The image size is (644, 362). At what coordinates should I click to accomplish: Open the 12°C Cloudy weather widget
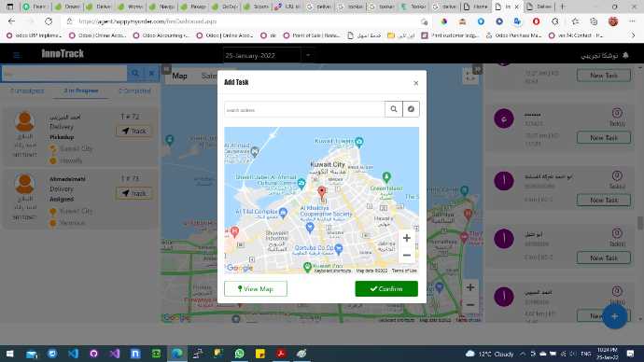(x=490, y=354)
